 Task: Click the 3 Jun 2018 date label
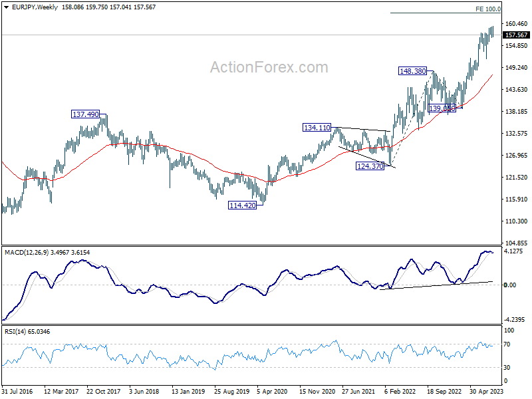(144, 392)
